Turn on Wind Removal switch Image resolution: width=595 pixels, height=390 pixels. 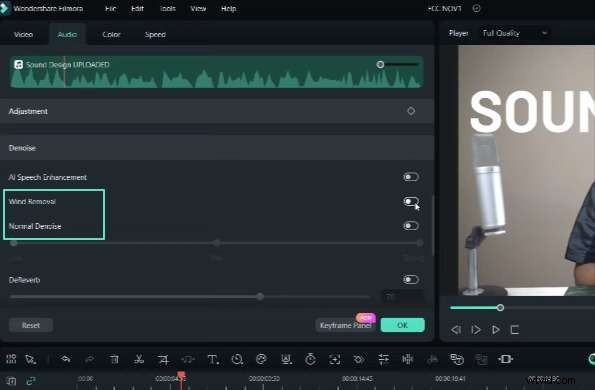pyautogui.click(x=411, y=201)
